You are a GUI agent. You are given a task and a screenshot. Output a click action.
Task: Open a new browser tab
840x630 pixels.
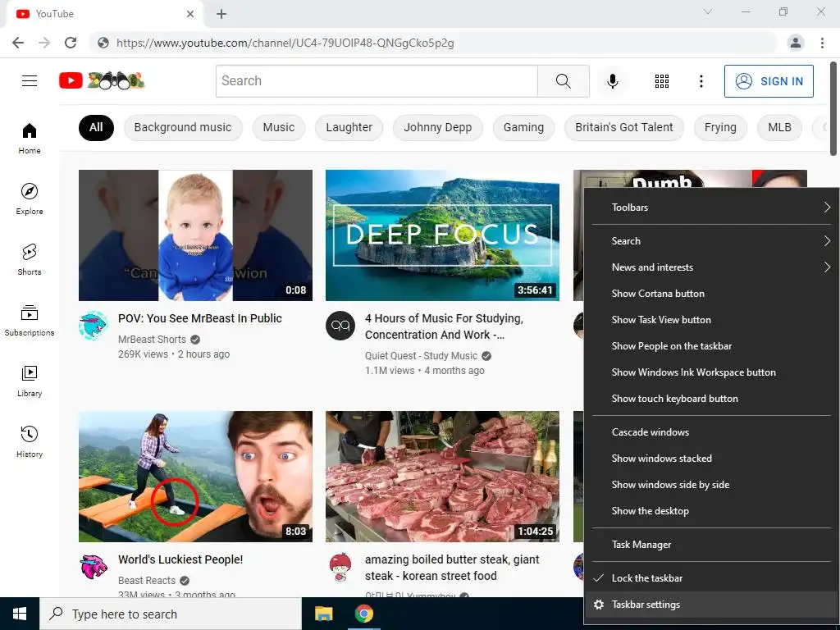(x=221, y=14)
